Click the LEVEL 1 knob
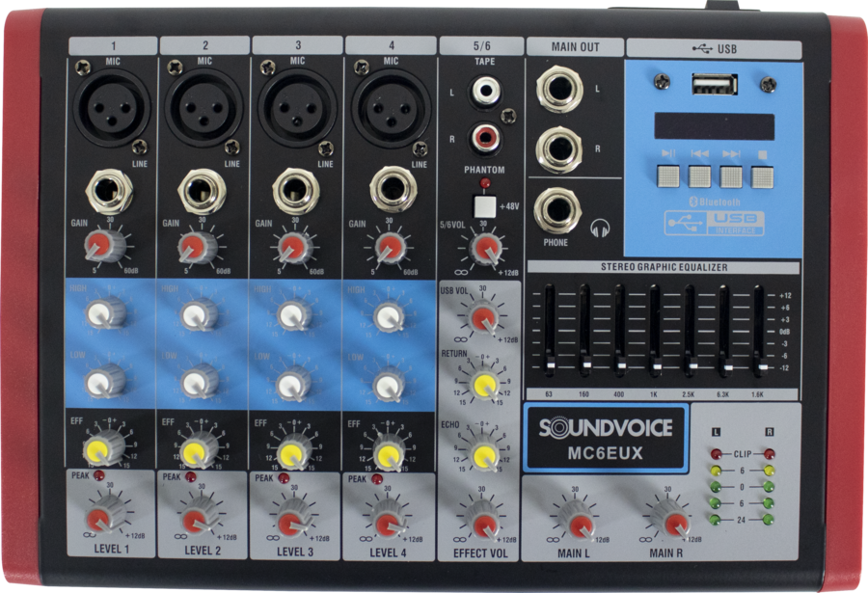The width and height of the screenshot is (868, 593). point(103,517)
